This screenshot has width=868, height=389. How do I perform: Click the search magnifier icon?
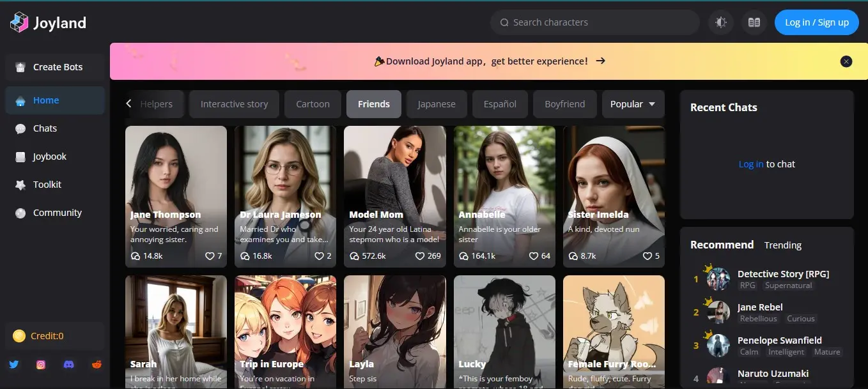[504, 22]
